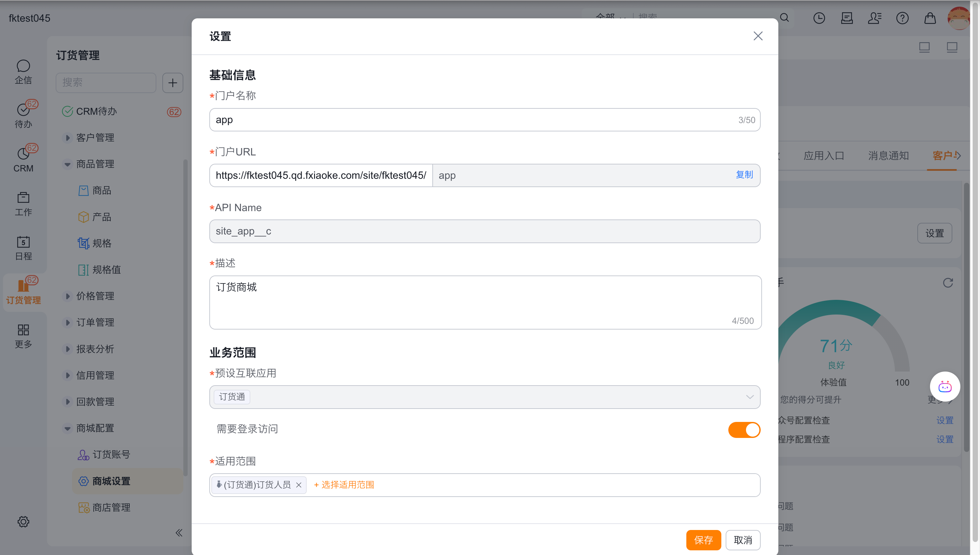Viewport: 980px width, 555px height.
Task: Open the 日程 calendar icon
Action: click(x=23, y=242)
